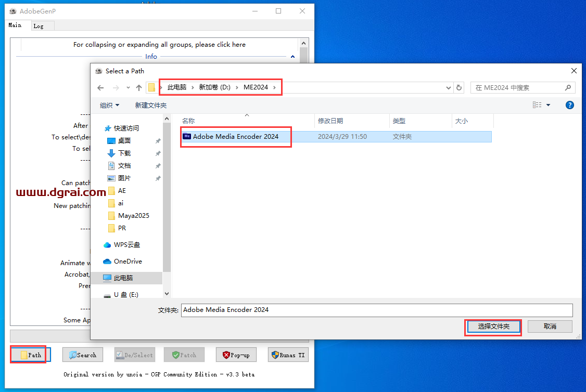Click 新加卷 (D:) breadcrumb segment
586x392 pixels.
214,87
